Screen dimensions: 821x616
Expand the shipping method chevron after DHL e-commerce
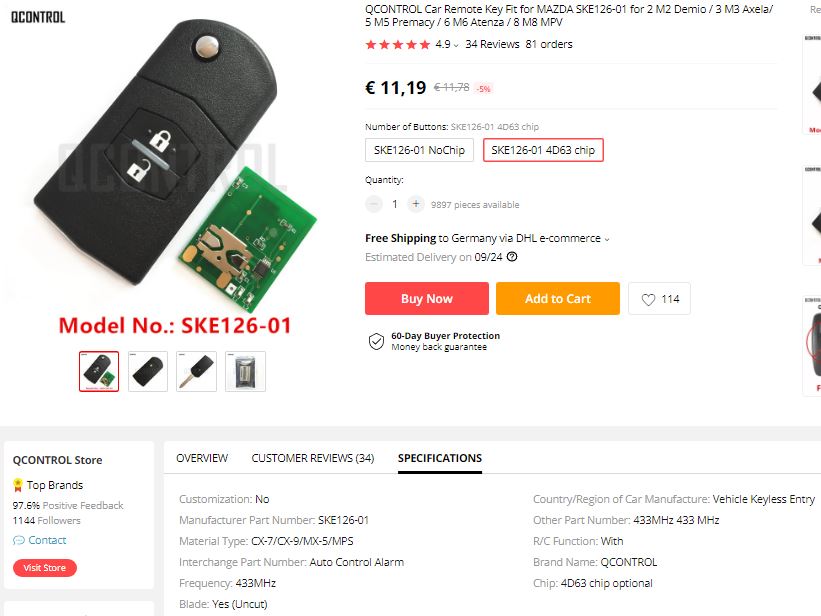point(607,239)
